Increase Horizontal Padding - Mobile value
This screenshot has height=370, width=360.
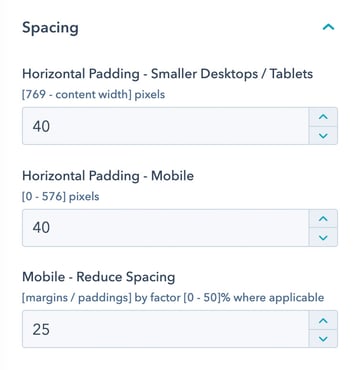(x=323, y=219)
